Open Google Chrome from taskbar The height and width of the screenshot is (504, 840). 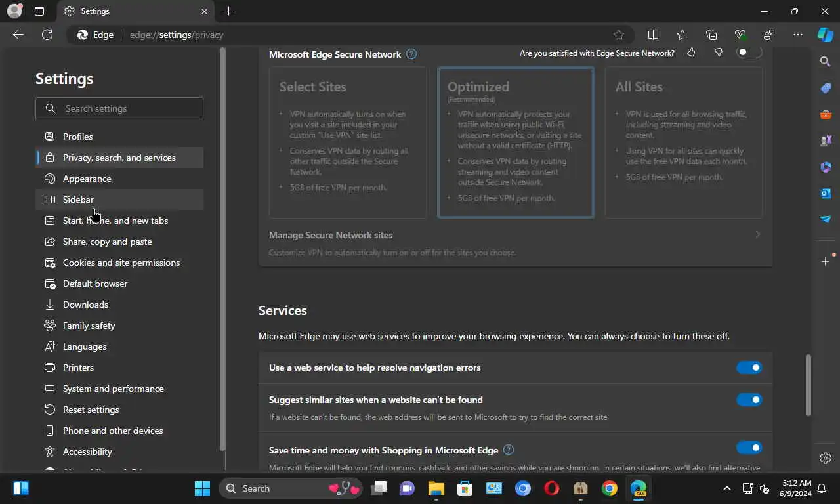610,488
